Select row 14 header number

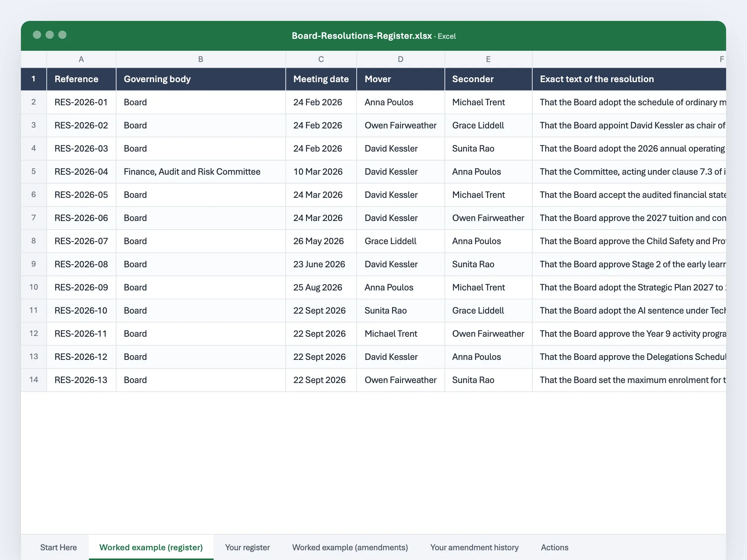click(34, 380)
